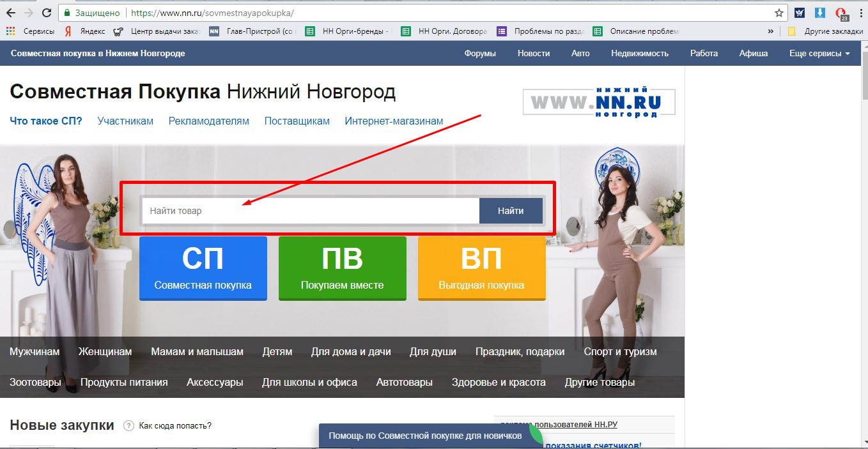The height and width of the screenshot is (449, 868).
Task: Click the back navigation arrow
Action: tap(10, 11)
